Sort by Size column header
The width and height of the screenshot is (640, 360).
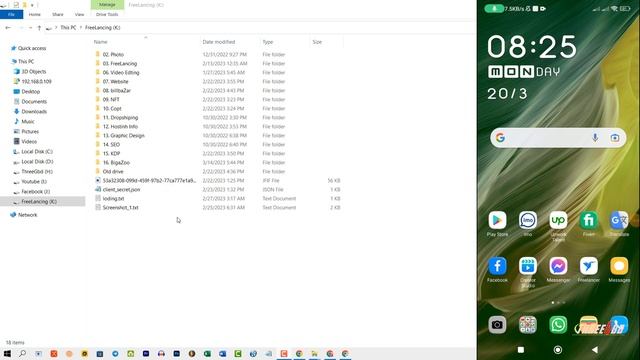pos(317,42)
